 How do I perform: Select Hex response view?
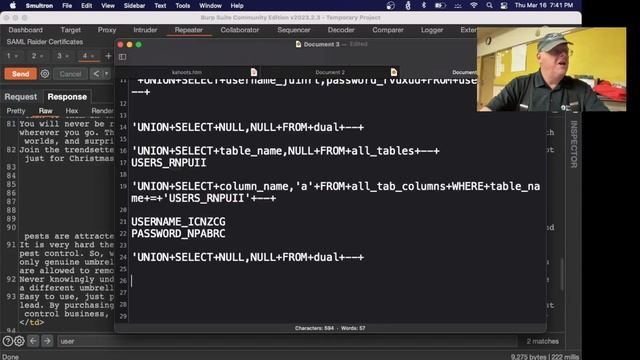point(71,111)
